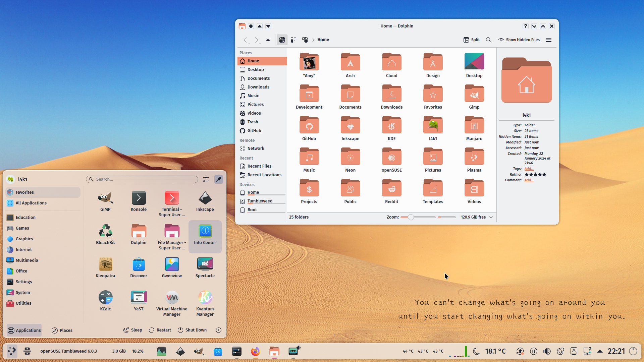Switch to details tree view mode
644x362 pixels.
[305, 40]
